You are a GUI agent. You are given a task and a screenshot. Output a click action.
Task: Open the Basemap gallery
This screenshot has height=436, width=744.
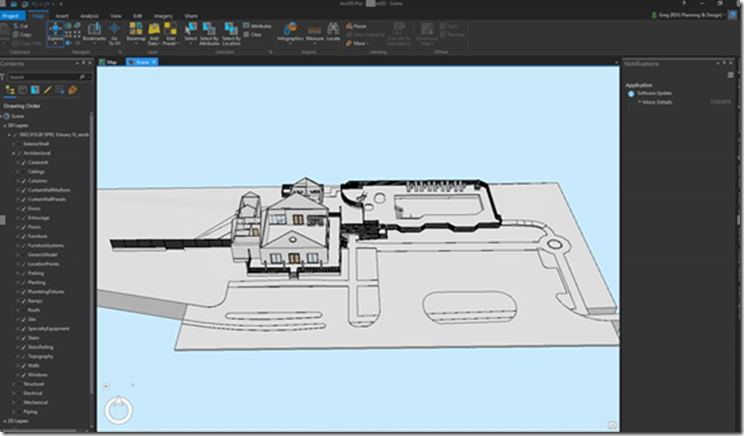coord(136,33)
